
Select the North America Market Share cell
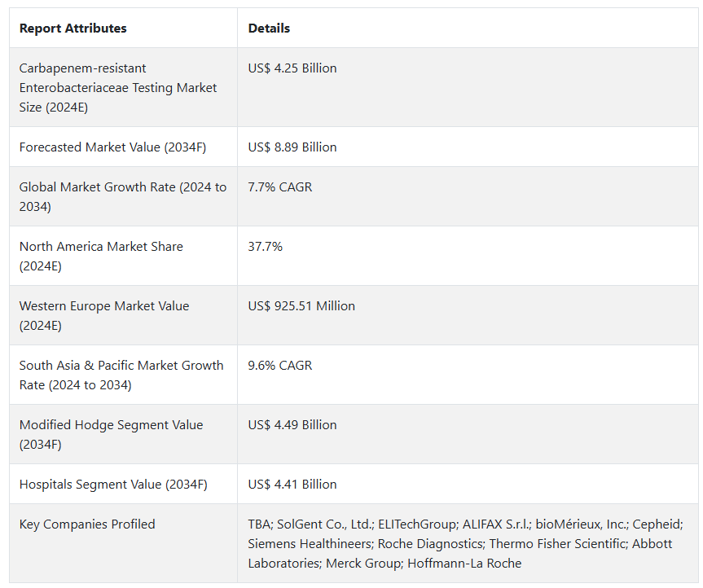tap(101, 256)
